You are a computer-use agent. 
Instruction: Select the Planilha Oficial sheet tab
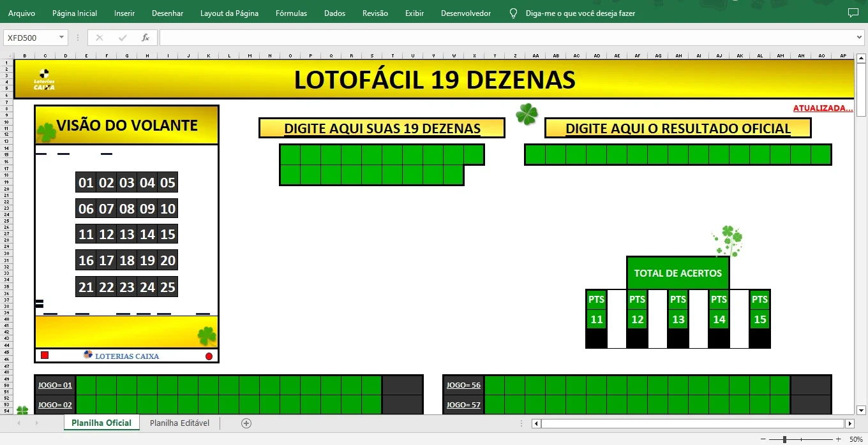pyautogui.click(x=101, y=423)
